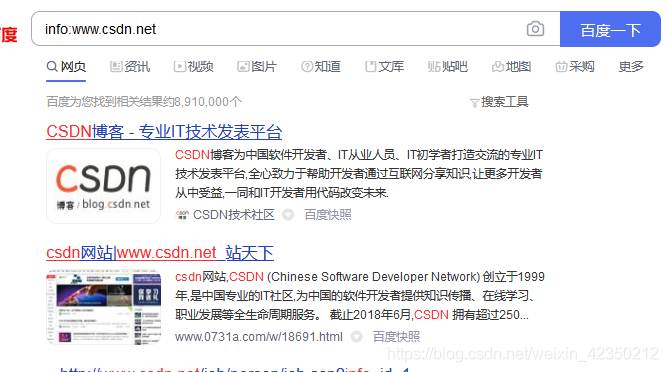Viewport: 668px width, 372px height.
Task: Click the 站天下 website screenshot thumbnail
Action: click(104, 307)
